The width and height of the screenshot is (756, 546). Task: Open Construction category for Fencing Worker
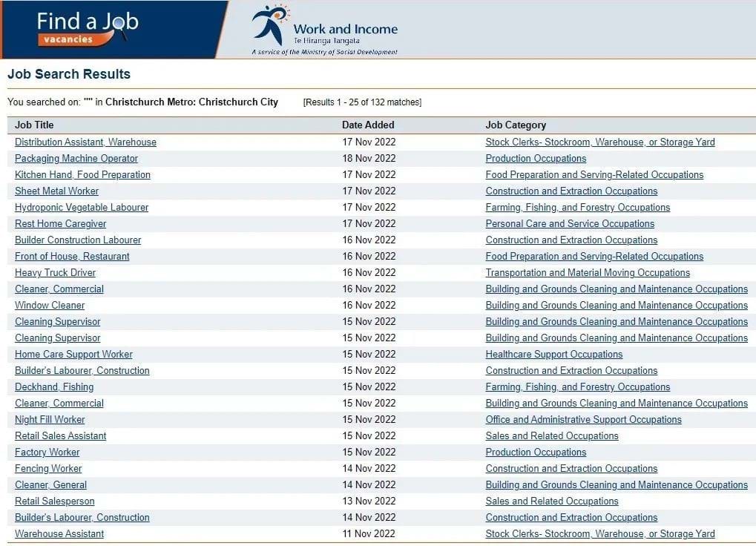571,469
